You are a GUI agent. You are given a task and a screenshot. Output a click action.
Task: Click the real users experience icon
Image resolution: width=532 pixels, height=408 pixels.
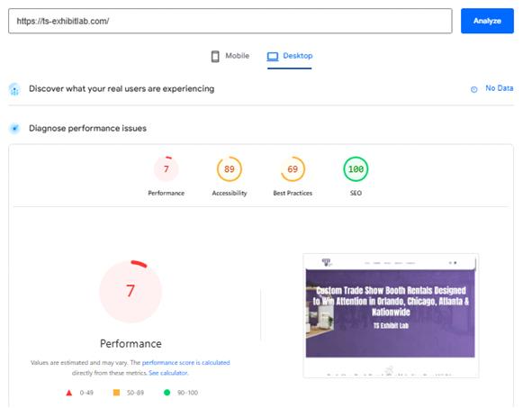pos(14,89)
